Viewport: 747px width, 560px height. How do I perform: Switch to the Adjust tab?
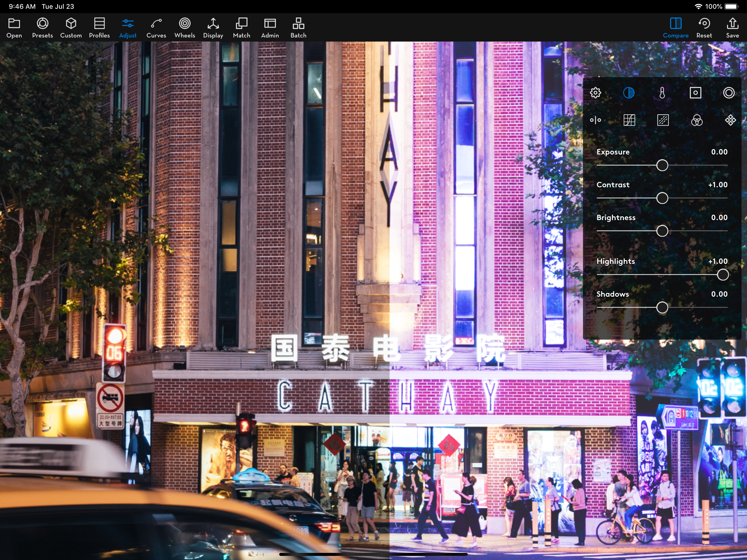[128, 28]
